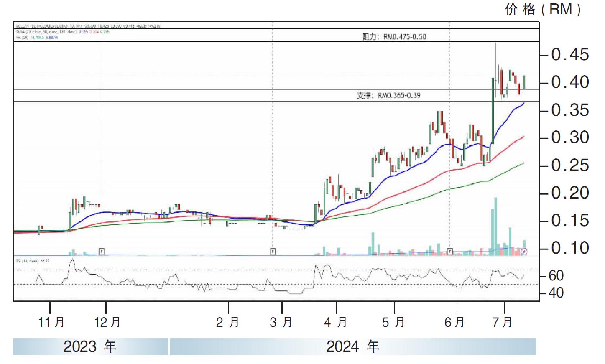Click the 阻力: RM0.475-0.50 resistance label
This screenshot has width=605, height=364.
click(x=394, y=37)
